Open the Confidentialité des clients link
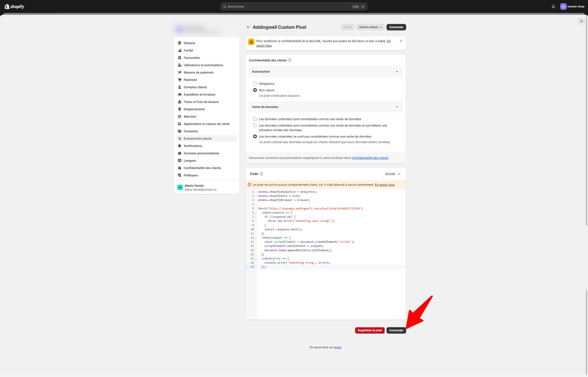The height and width of the screenshot is (377, 588). pyautogui.click(x=370, y=158)
